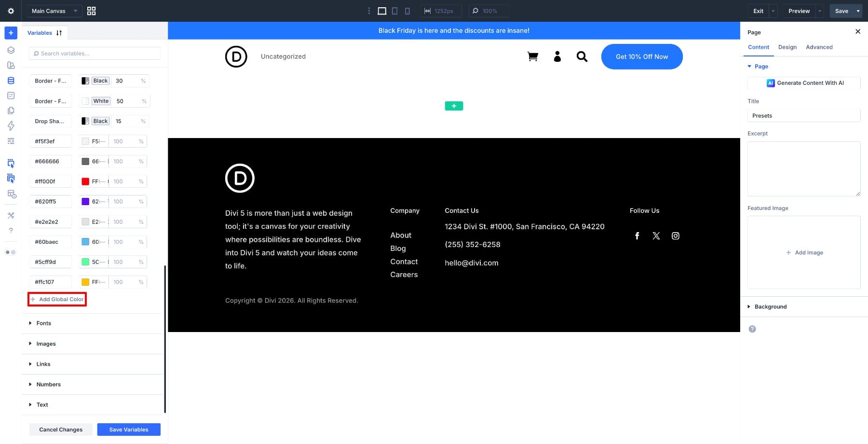Image resolution: width=868 pixels, height=444 pixels.
Task: Click the Exit button
Action: tap(759, 11)
